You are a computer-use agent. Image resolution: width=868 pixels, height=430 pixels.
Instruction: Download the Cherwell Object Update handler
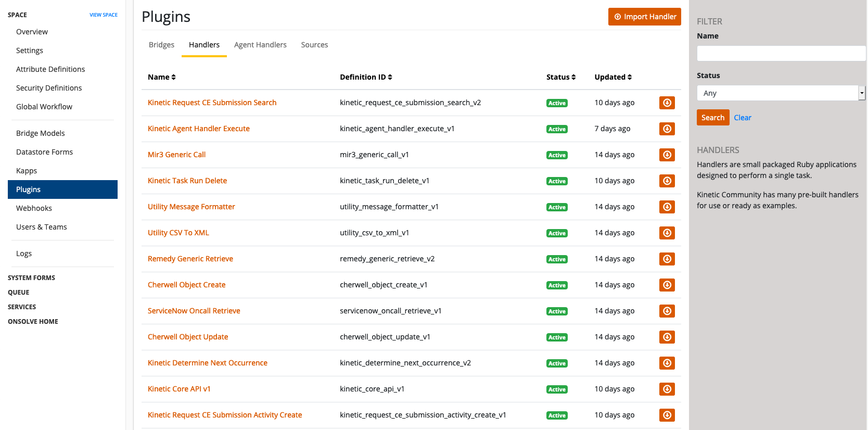pyautogui.click(x=667, y=337)
